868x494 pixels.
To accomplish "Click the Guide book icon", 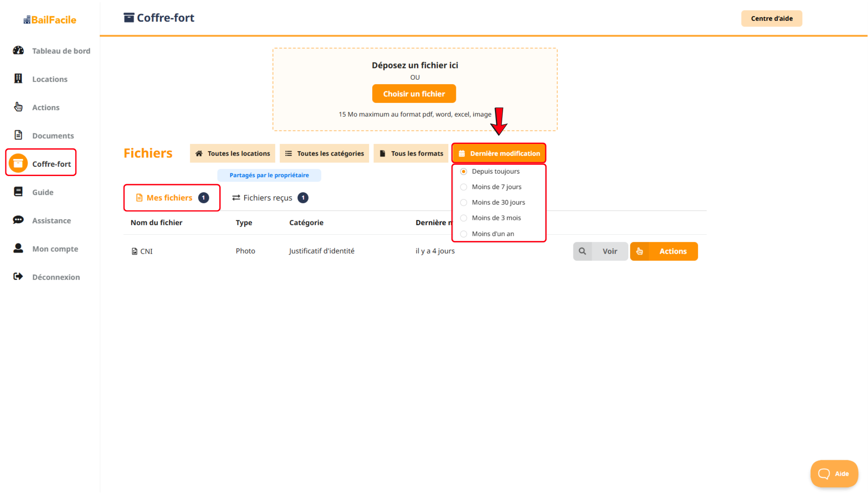I will [18, 192].
